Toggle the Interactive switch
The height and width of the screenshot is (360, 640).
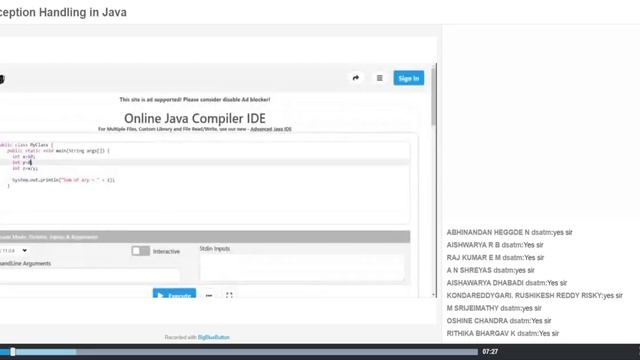click(140, 251)
